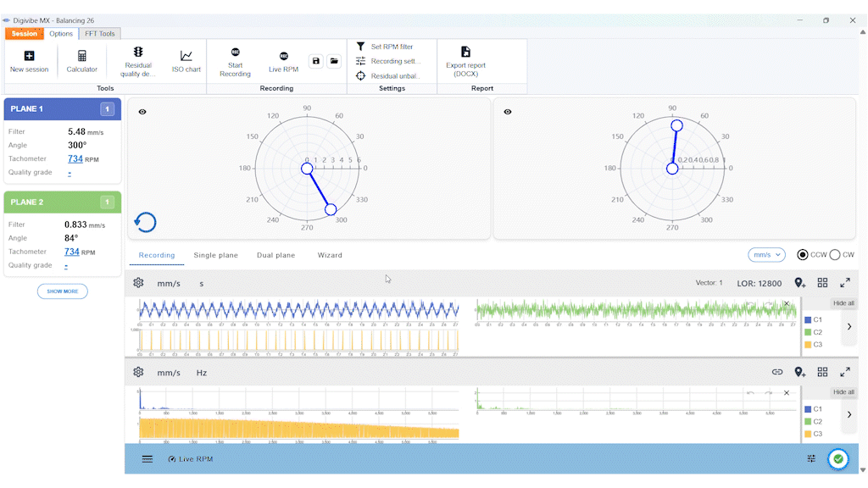Start a new balancing session

(29, 60)
